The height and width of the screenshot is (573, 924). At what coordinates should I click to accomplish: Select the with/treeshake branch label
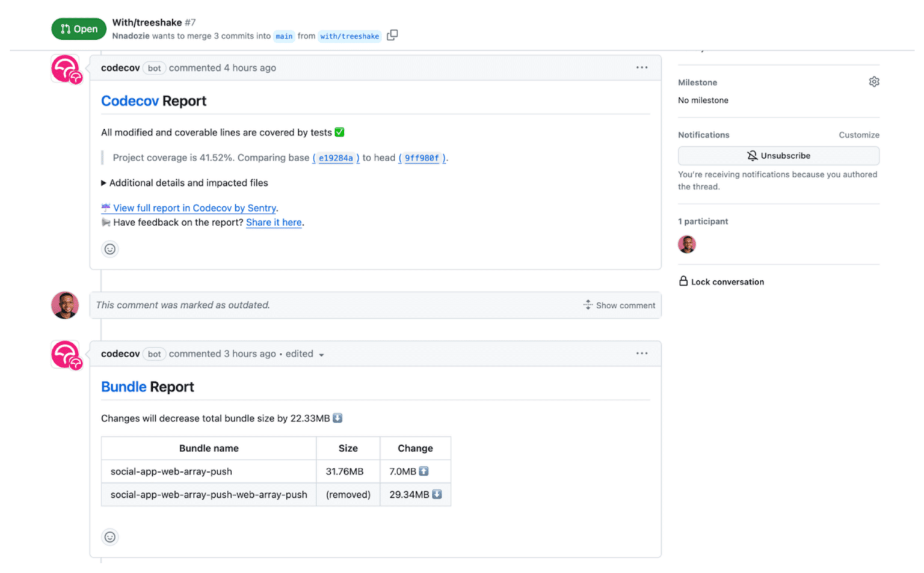(x=350, y=36)
